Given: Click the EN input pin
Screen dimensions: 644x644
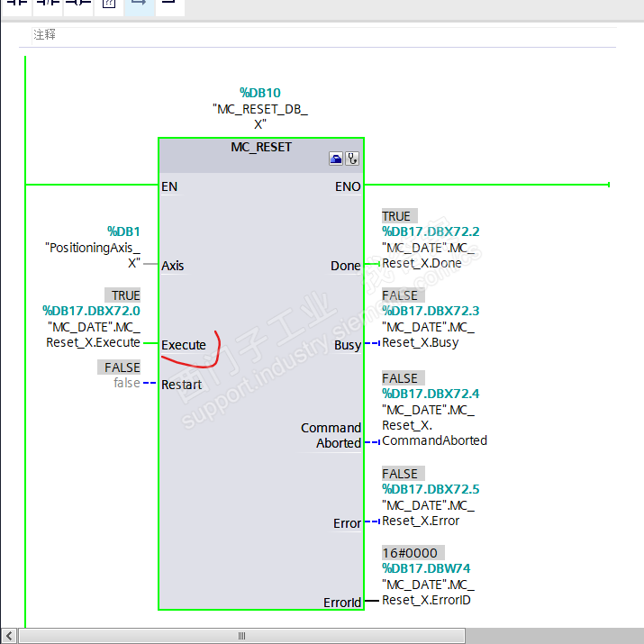Looking at the screenshot, I should point(169,186).
